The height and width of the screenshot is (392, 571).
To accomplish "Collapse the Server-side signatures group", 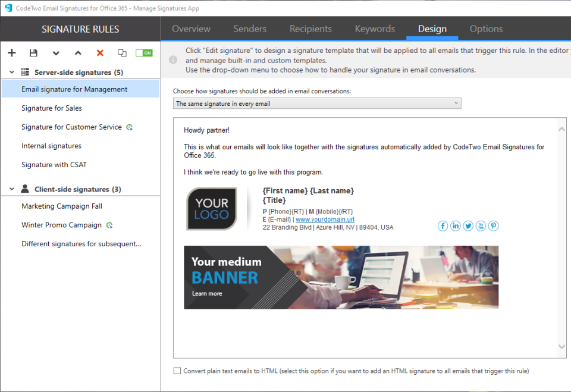I will click(x=12, y=72).
